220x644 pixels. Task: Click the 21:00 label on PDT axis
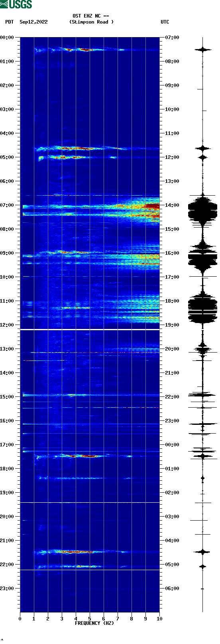7,541
